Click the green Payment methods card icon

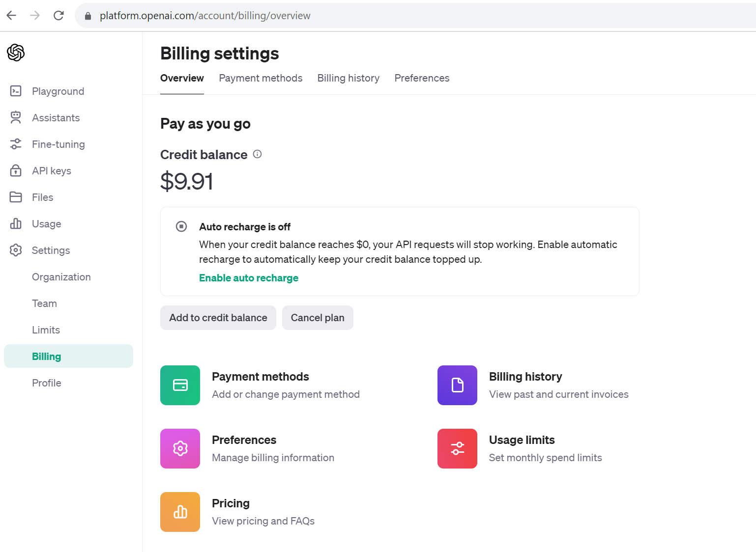tap(180, 385)
